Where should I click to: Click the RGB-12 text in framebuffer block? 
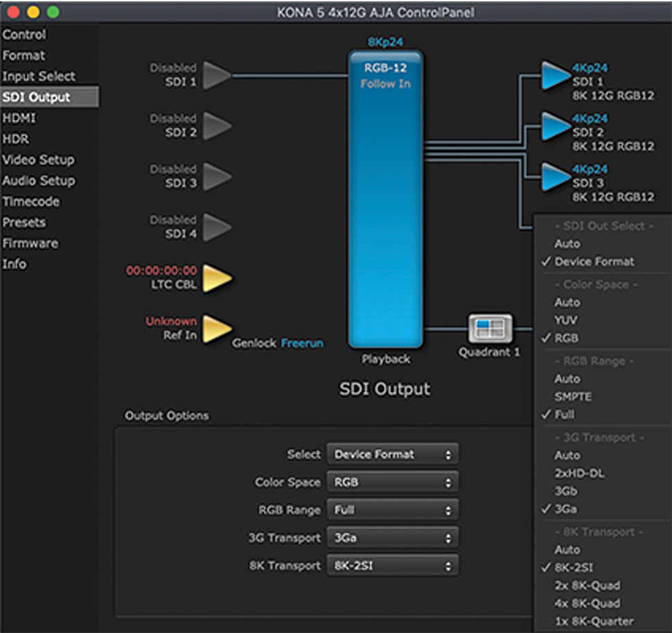tap(385, 68)
